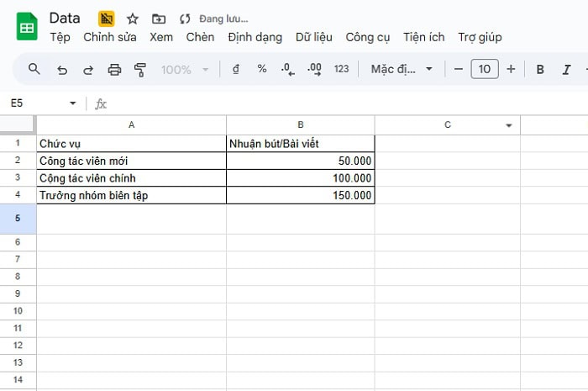588x391 pixels.
Task: Apply percent format
Action: coord(262,69)
